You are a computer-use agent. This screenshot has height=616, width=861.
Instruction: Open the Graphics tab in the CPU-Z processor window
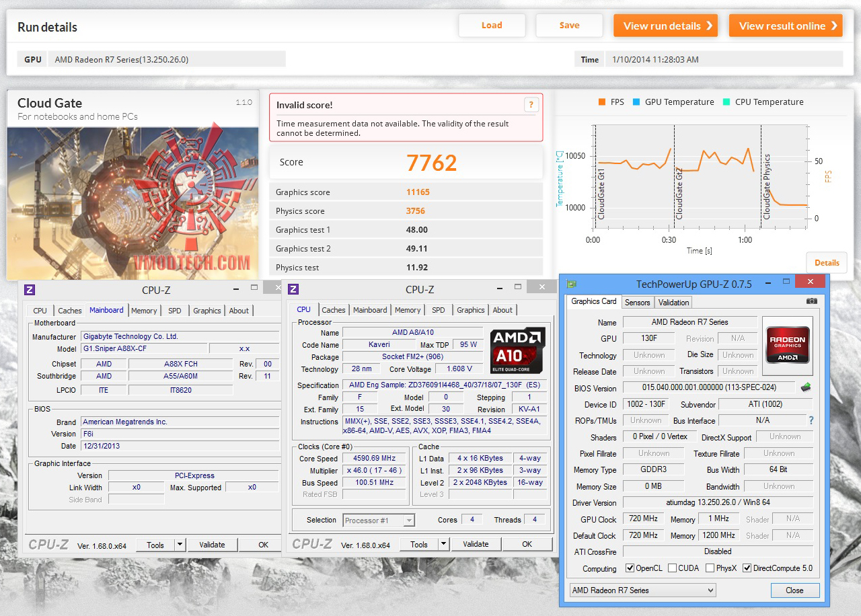(x=471, y=310)
